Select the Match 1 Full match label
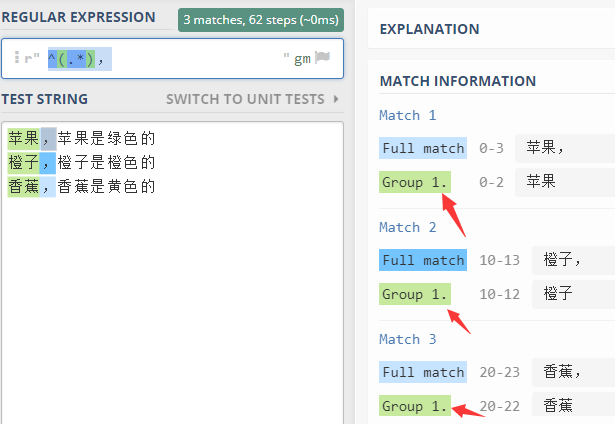615x424 pixels. pos(423,148)
